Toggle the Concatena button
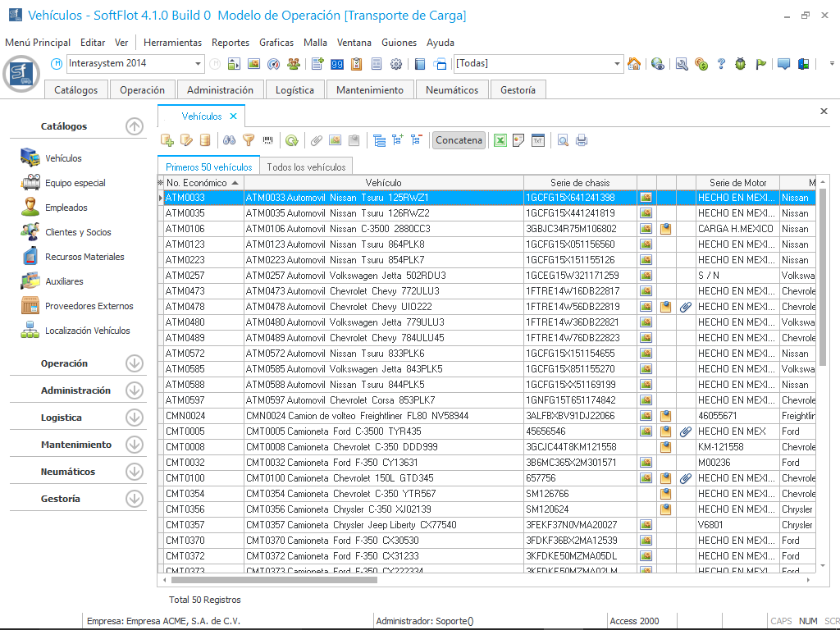This screenshot has width=840, height=630. click(x=459, y=140)
